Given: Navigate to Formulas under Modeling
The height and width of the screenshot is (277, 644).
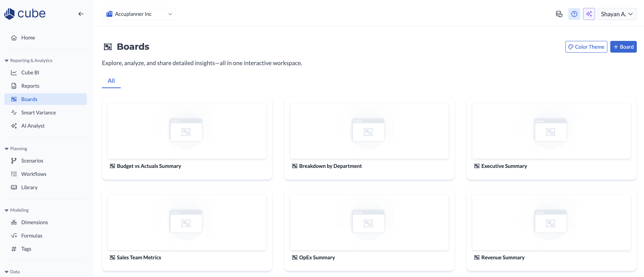Looking at the screenshot, I should pos(31,235).
